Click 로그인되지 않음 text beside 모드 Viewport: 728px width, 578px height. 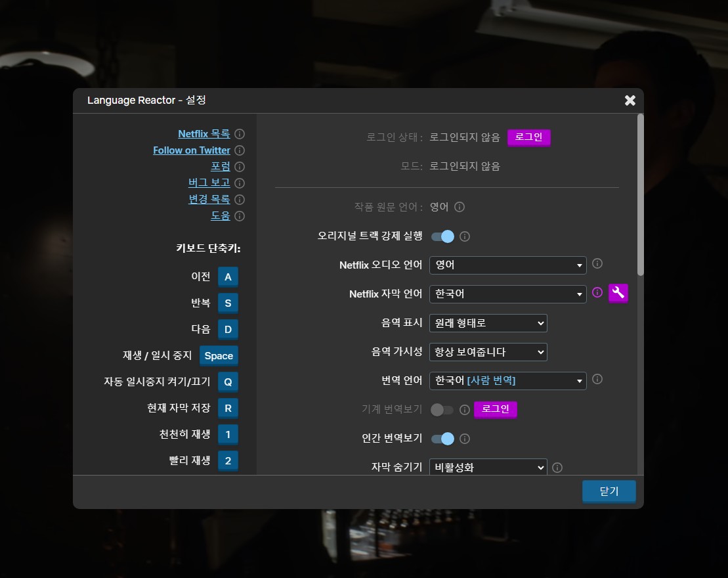(x=464, y=166)
